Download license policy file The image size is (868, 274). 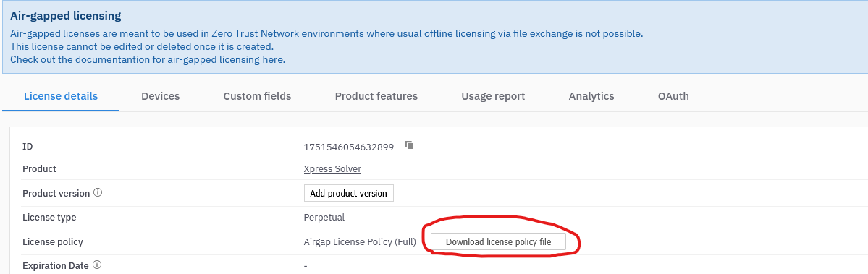pyautogui.click(x=498, y=241)
